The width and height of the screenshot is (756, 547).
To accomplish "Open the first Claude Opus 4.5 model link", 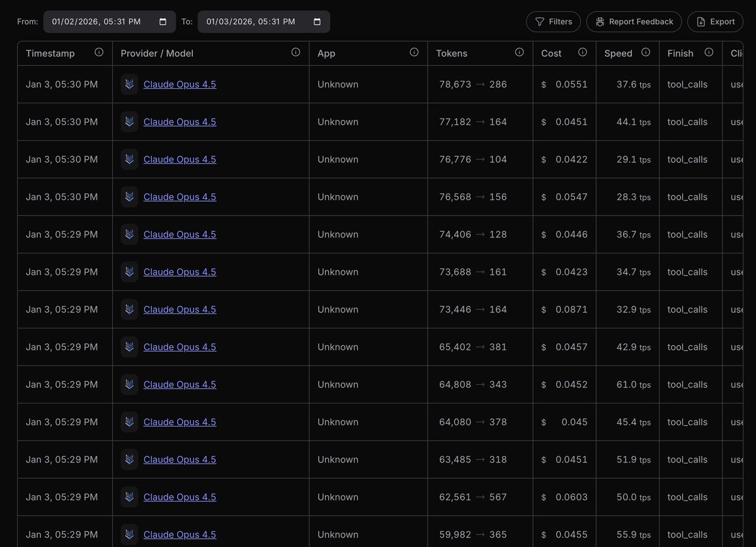I will point(180,84).
